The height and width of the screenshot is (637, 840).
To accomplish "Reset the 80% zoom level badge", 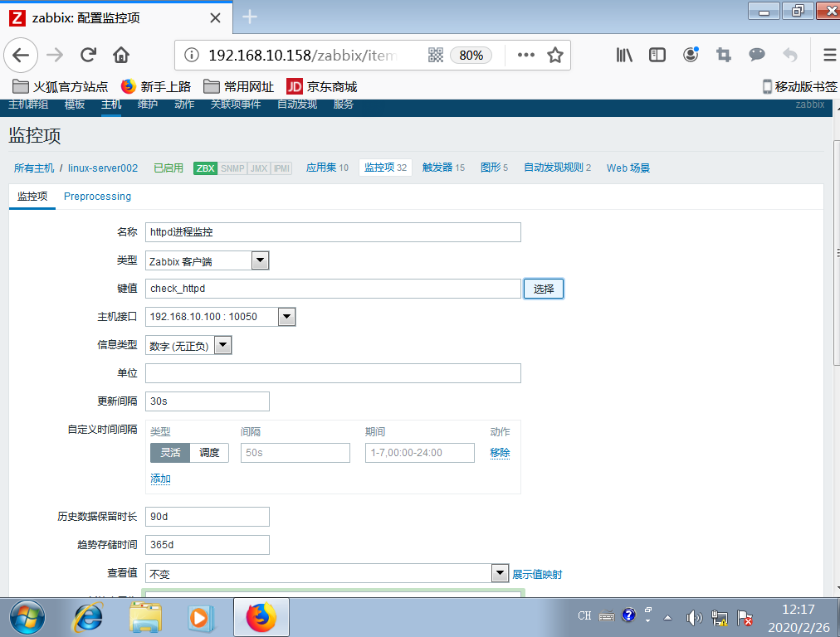I will (x=471, y=55).
